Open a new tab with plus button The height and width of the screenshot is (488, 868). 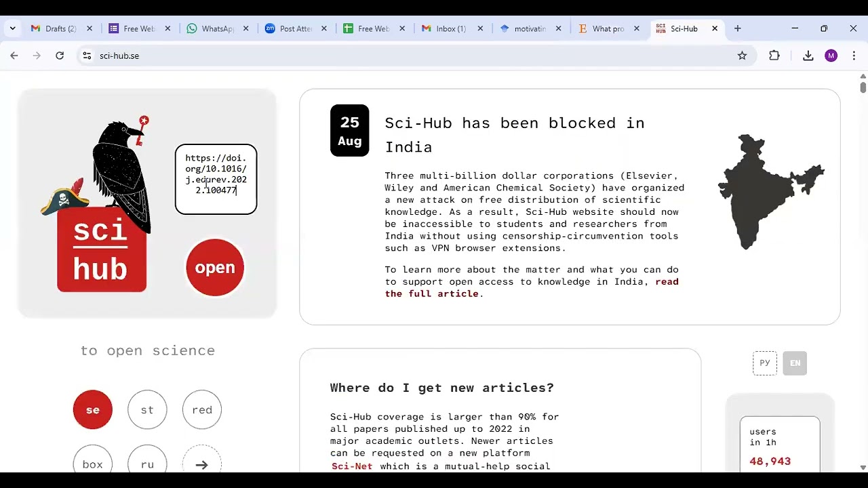[x=737, y=28]
